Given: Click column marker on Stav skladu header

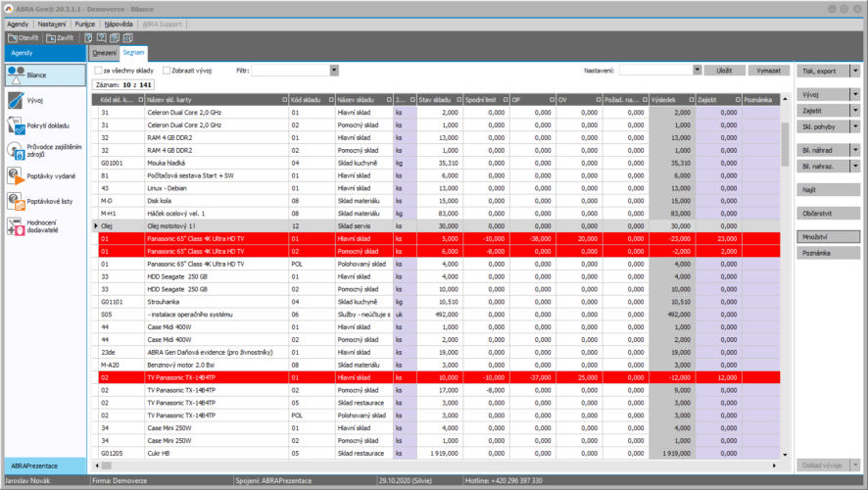Looking at the screenshot, I should point(458,100).
